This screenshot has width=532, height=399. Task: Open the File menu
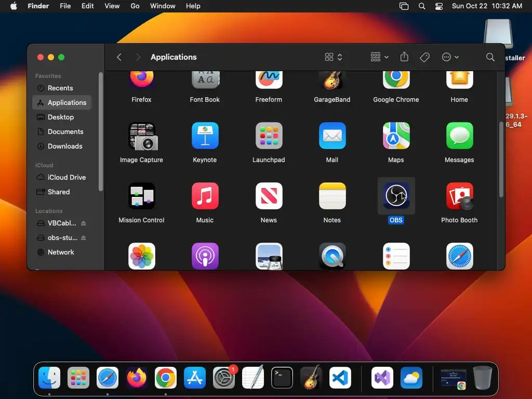[65, 6]
